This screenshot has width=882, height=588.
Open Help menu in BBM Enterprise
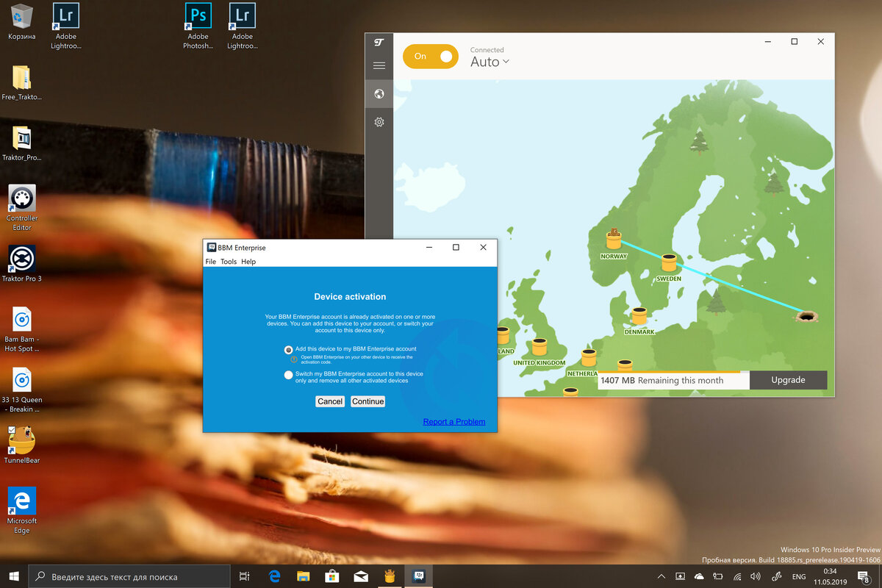(248, 262)
